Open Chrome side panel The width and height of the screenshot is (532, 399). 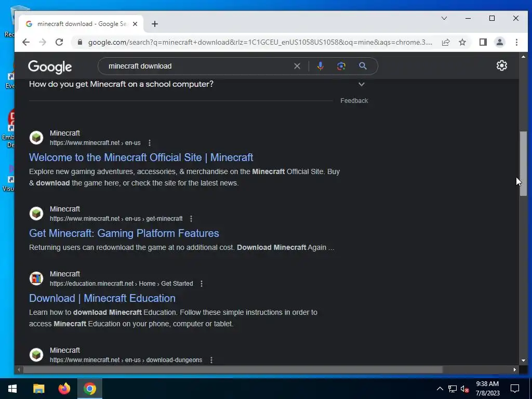(x=483, y=42)
